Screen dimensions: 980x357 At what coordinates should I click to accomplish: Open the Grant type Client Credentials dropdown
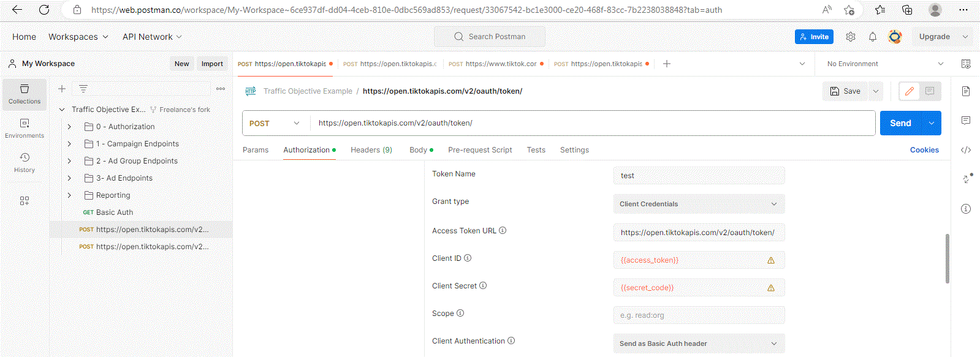699,204
